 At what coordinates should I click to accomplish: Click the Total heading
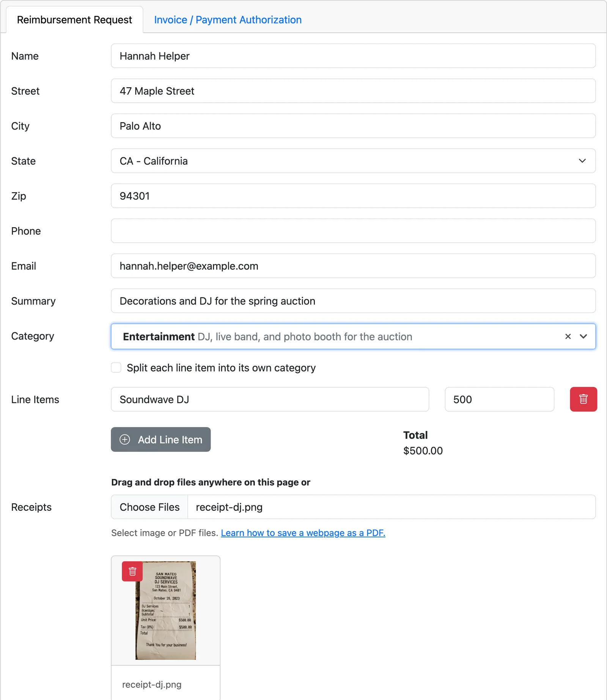tap(415, 435)
